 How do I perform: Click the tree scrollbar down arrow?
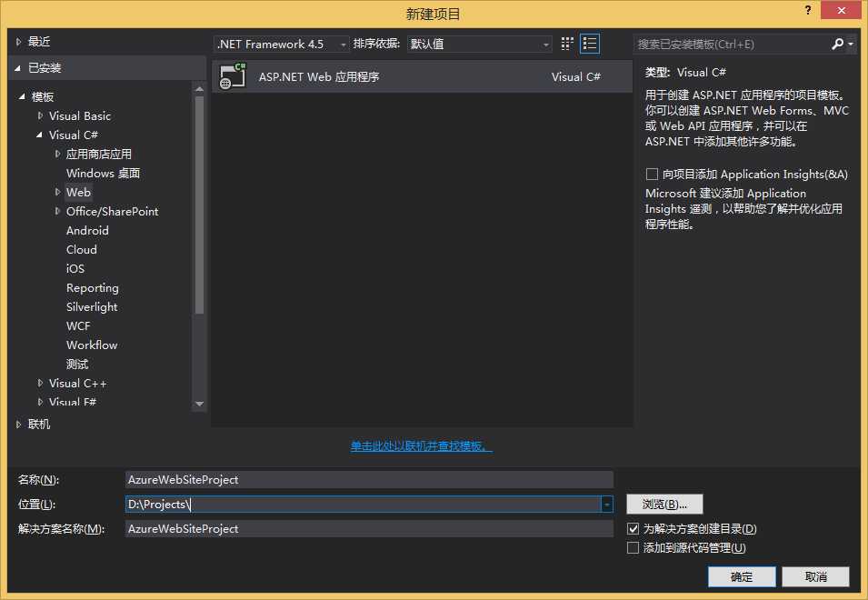[199, 404]
